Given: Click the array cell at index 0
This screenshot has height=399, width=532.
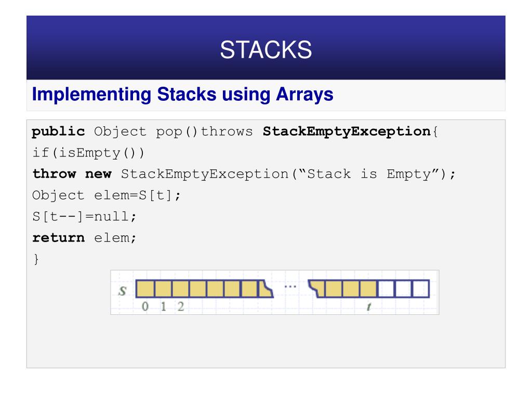Looking at the screenshot, I should 145,289.
